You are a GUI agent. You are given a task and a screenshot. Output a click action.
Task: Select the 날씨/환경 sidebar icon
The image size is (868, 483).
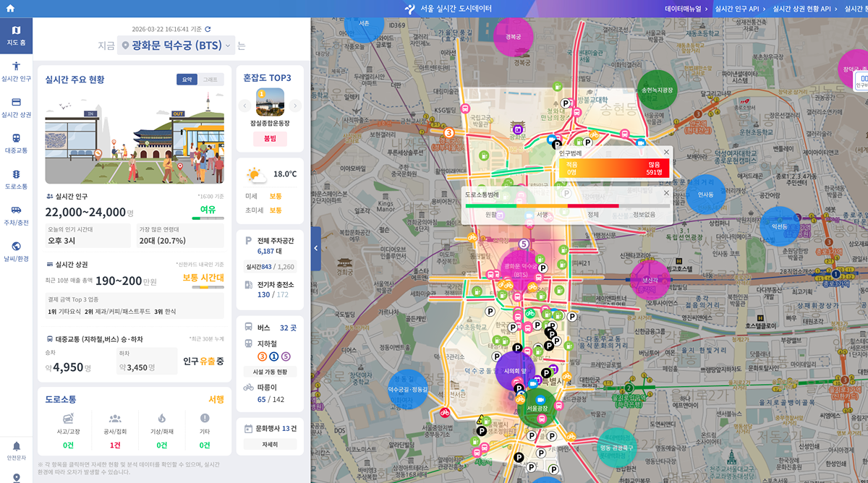point(16,251)
